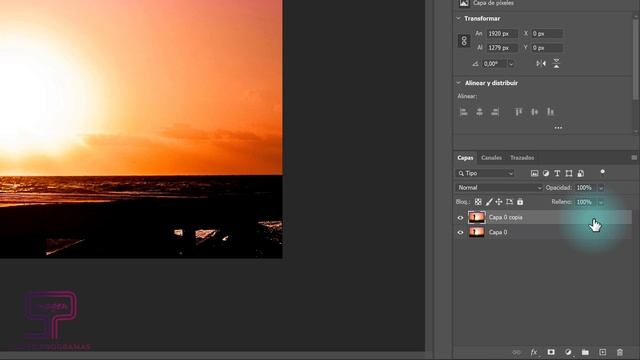Delete layer trash icon
Screen dimensions: 640x360
[620, 352]
